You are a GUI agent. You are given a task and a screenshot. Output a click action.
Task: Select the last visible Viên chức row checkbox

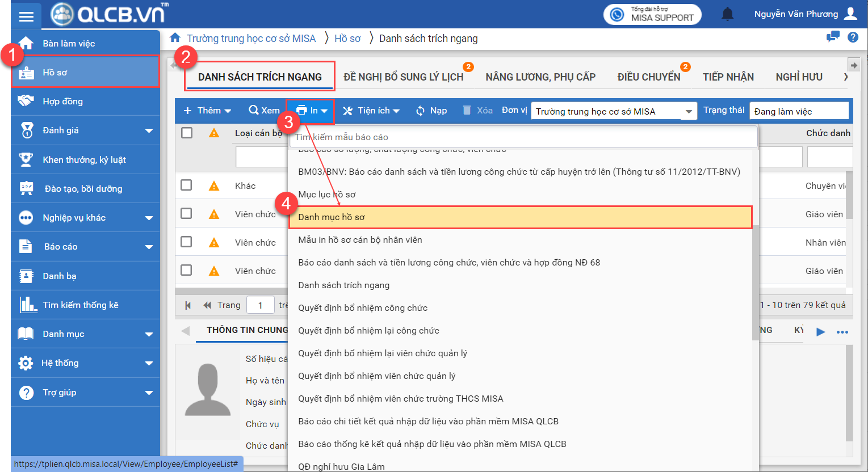(186, 271)
